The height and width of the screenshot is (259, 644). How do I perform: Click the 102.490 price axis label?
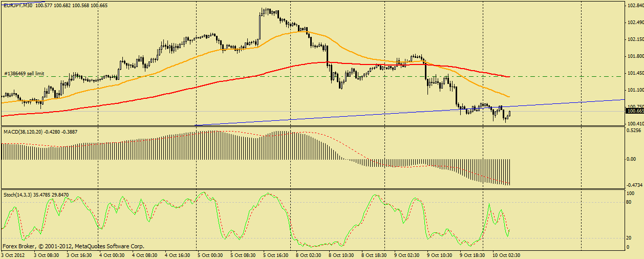pyautogui.click(x=635, y=23)
